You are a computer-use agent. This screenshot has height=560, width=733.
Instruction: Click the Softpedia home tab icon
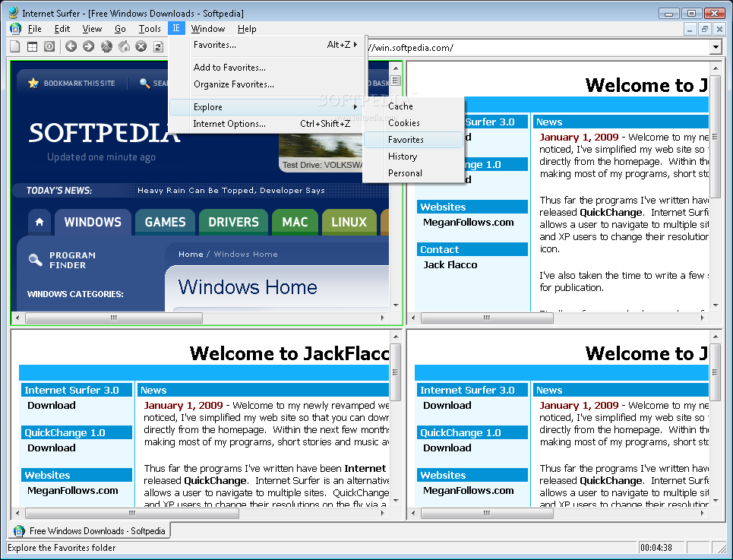tap(39, 222)
